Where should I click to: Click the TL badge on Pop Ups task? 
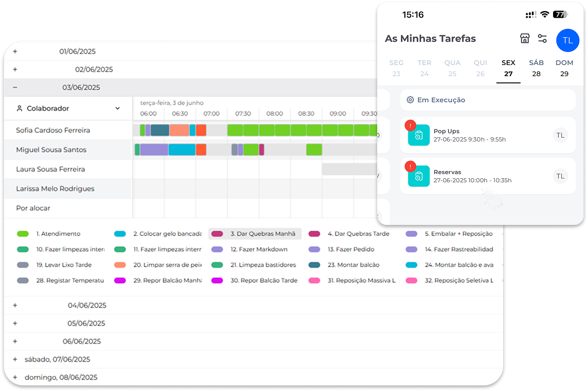(560, 135)
